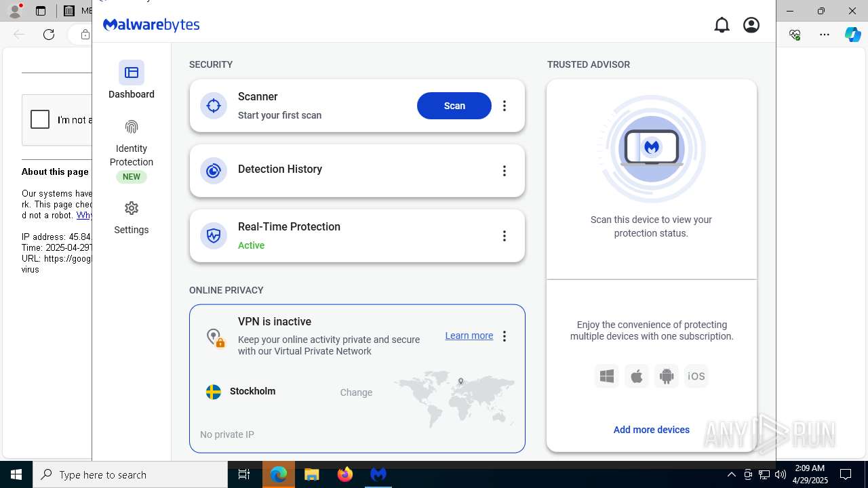
Task: Check the I'm not a robot checkbox in browser
Action: pyautogui.click(x=40, y=119)
